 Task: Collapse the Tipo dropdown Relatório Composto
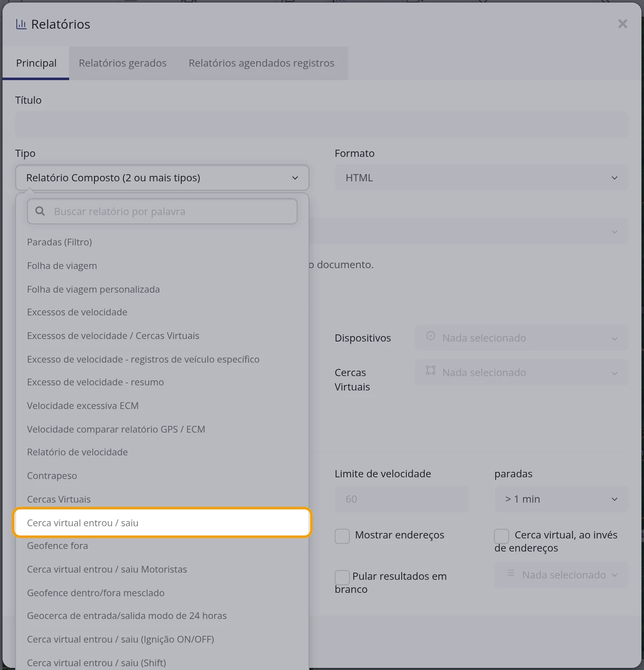[162, 178]
